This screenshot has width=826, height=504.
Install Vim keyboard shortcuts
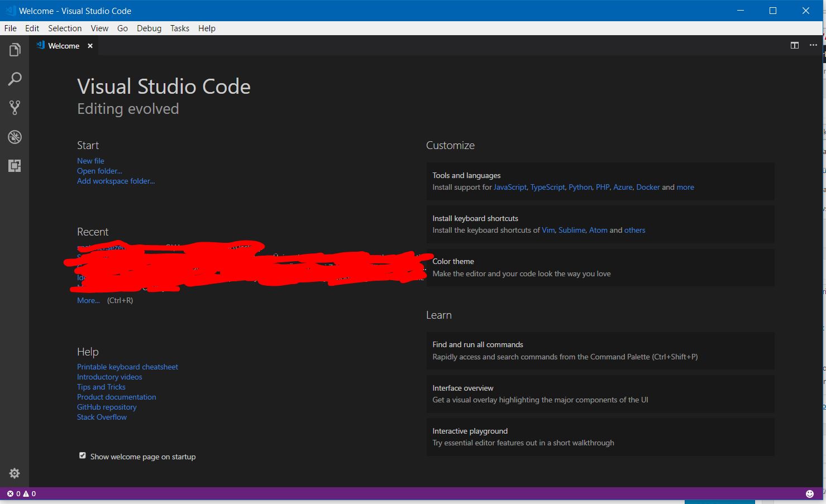pyautogui.click(x=548, y=230)
